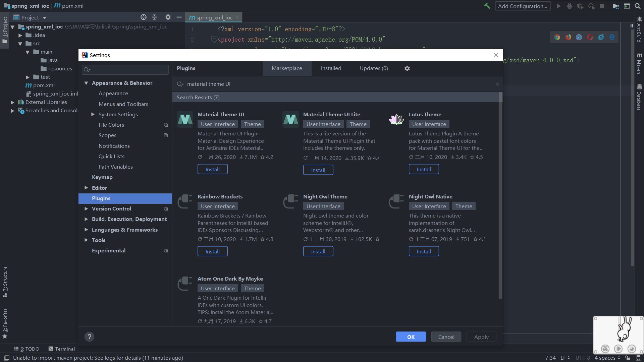The width and height of the screenshot is (644, 362).
Task: Clear the plugin search text
Action: 497,84
